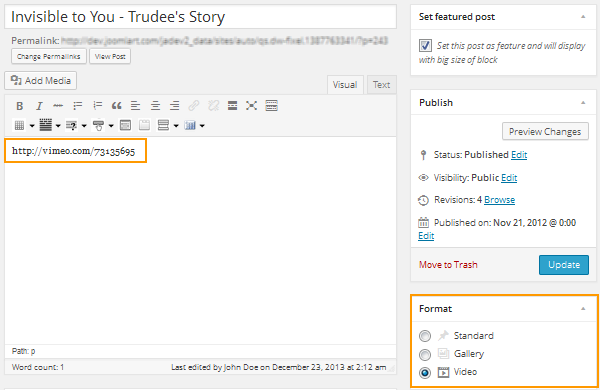Click Preview Changes button

[x=545, y=132]
